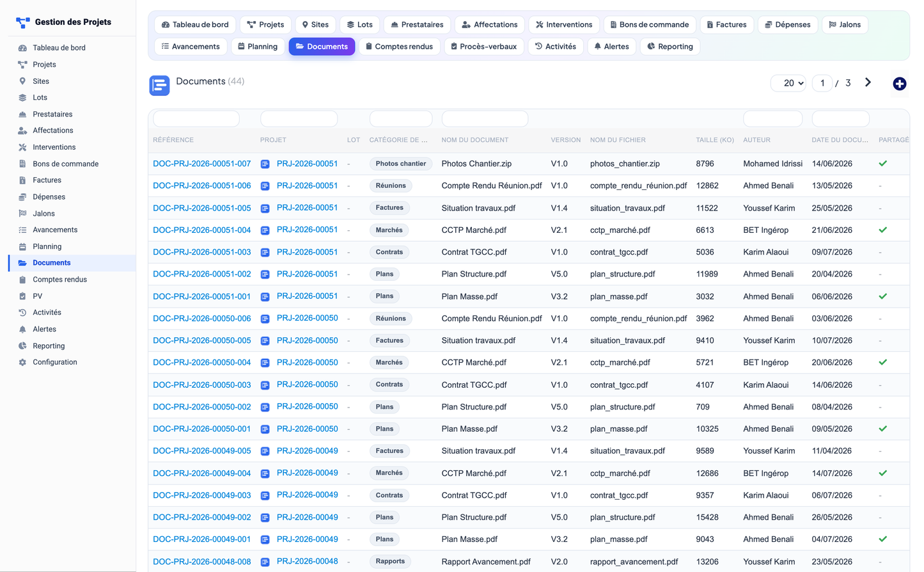The image size is (924, 572).
Task: Open Prestataires in the sidebar
Action: pos(52,114)
